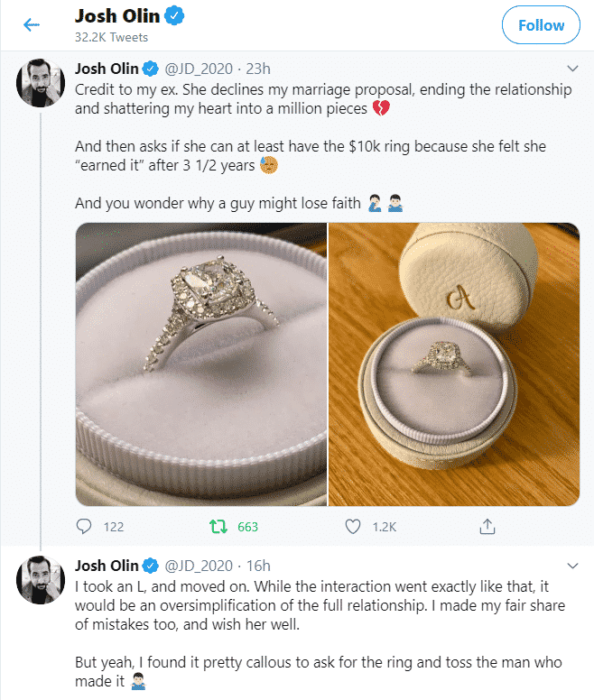Click the Josh Olin name on the second tweet
The height and width of the screenshot is (700, 594).
tap(107, 566)
